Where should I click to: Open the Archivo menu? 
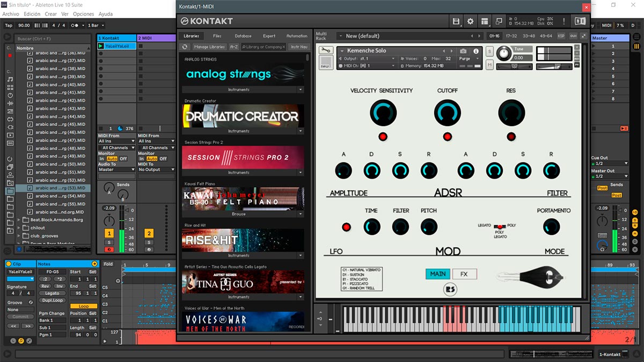coord(11,14)
